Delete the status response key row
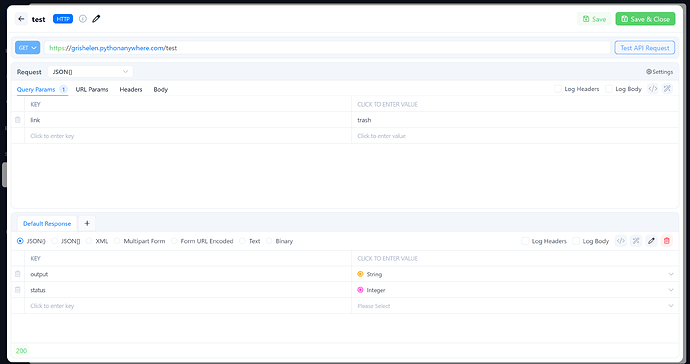The width and height of the screenshot is (690, 364). 18,290
